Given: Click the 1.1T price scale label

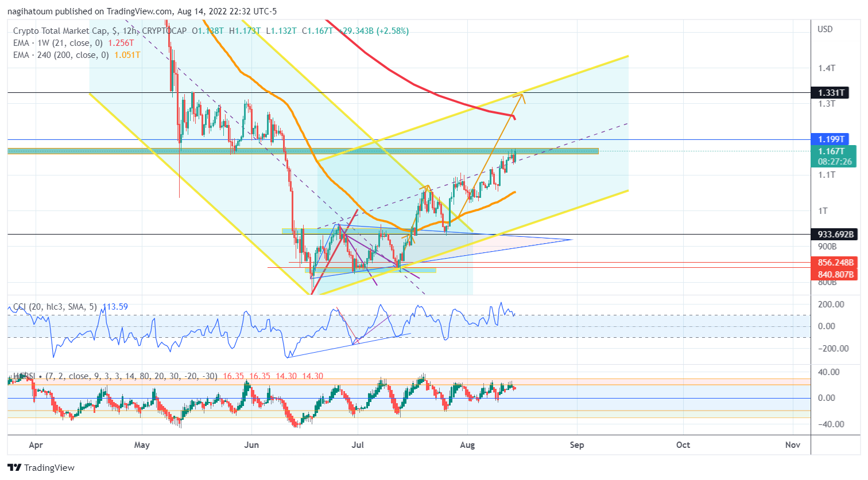Looking at the screenshot, I should point(827,175).
